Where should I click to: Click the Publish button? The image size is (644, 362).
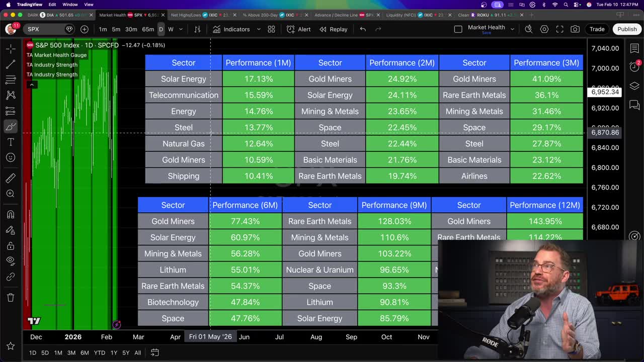[626, 29]
